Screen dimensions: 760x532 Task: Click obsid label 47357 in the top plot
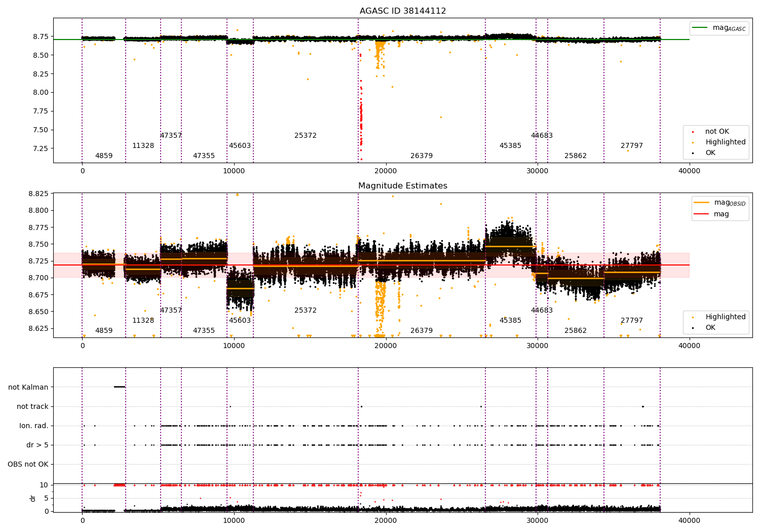tap(171, 136)
